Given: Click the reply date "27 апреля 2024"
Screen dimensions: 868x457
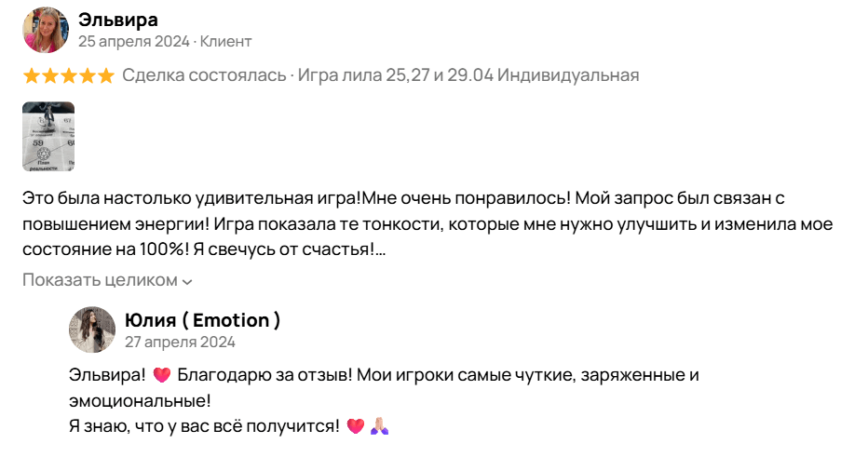Looking at the screenshot, I should click(180, 342).
